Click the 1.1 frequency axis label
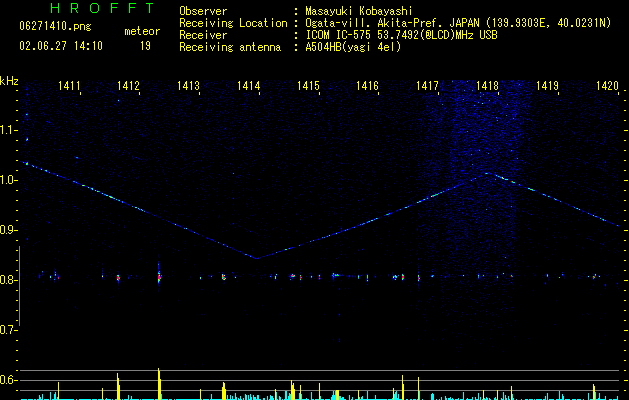 tap(8, 130)
